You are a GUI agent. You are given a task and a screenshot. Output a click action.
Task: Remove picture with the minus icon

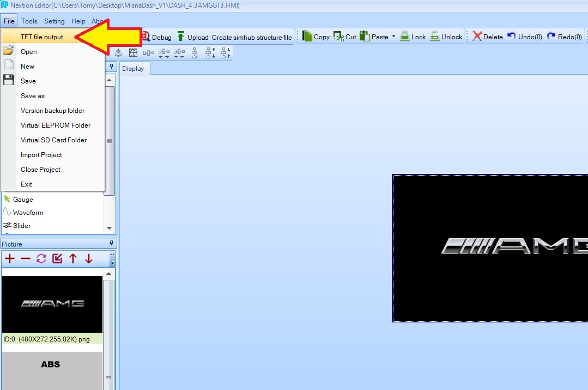point(26,259)
